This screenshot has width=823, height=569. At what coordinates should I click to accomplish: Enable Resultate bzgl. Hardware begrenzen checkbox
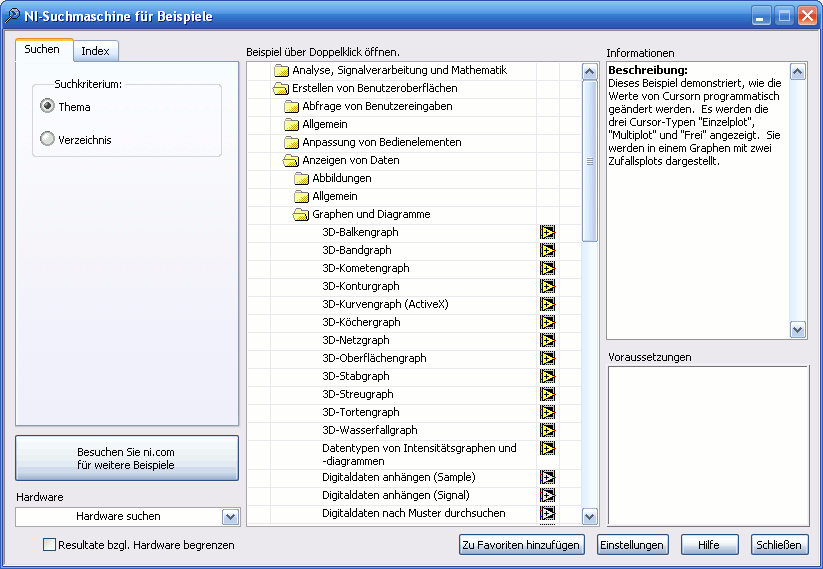49,545
